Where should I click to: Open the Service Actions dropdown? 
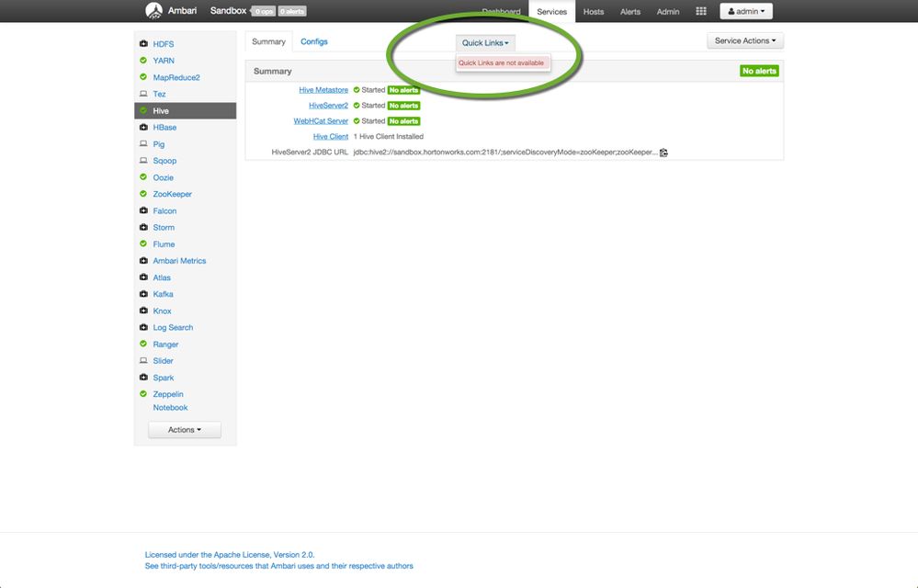[744, 40]
